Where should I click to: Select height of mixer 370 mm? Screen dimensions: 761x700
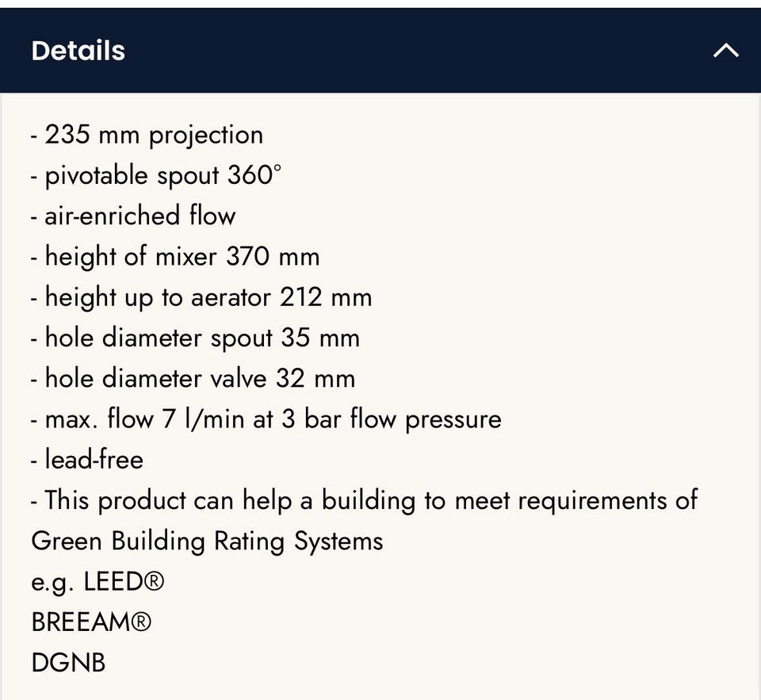point(175,256)
